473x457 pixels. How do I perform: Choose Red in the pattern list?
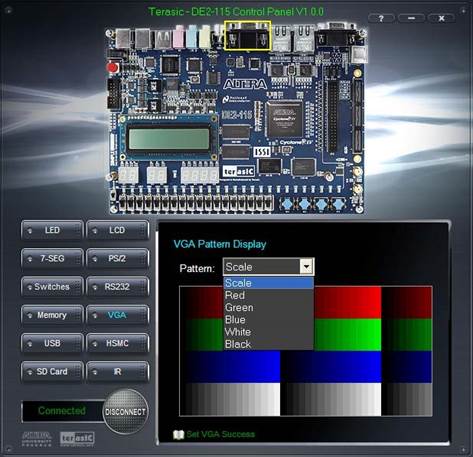click(x=268, y=295)
